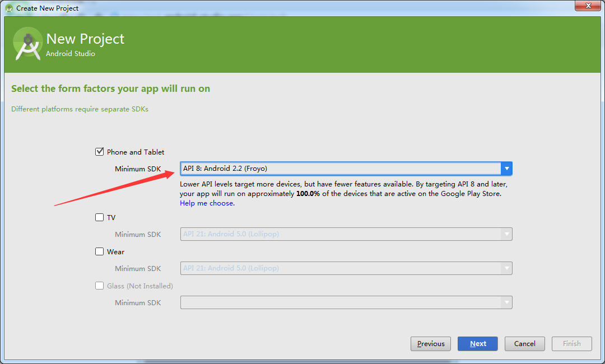The height and width of the screenshot is (364, 605).
Task: Click the title bar Android Studio icon
Action: 9,8
